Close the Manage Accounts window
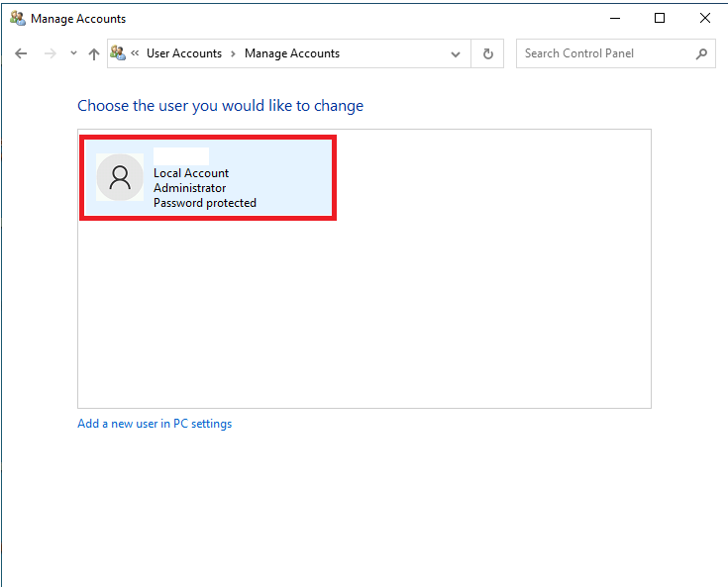Viewport: 728px width, 587px height. click(x=705, y=18)
